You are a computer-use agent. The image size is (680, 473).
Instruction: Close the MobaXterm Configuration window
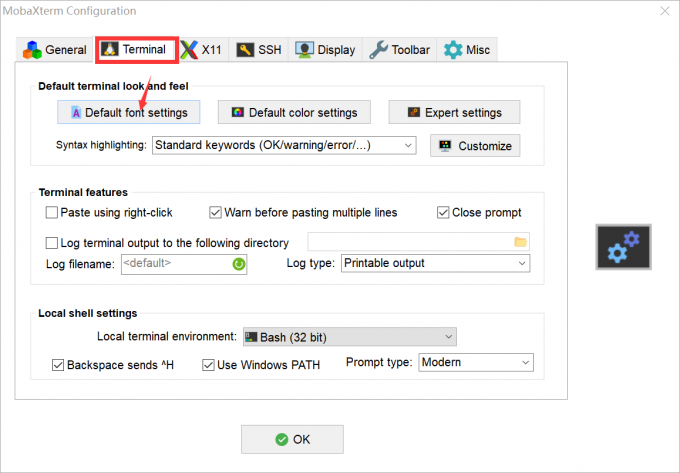665,11
